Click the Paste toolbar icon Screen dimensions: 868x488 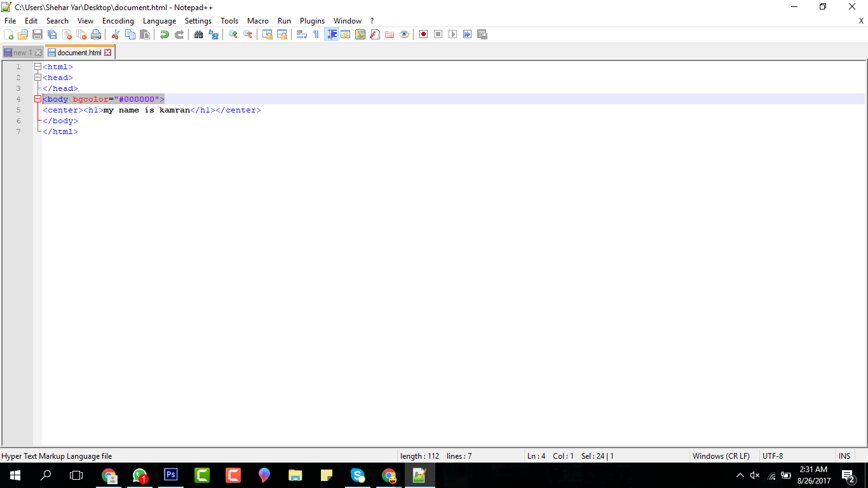(145, 34)
